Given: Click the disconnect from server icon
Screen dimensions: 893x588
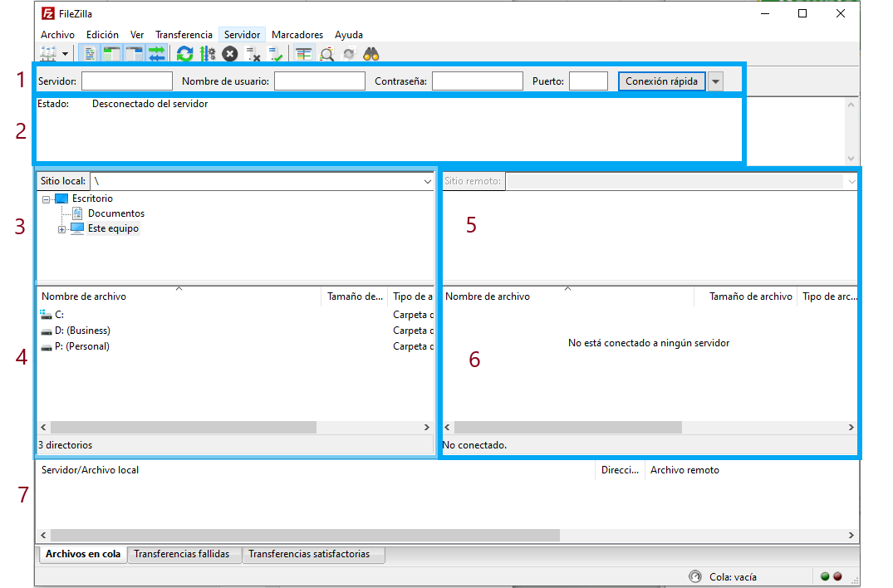Looking at the screenshot, I should pos(253,55).
